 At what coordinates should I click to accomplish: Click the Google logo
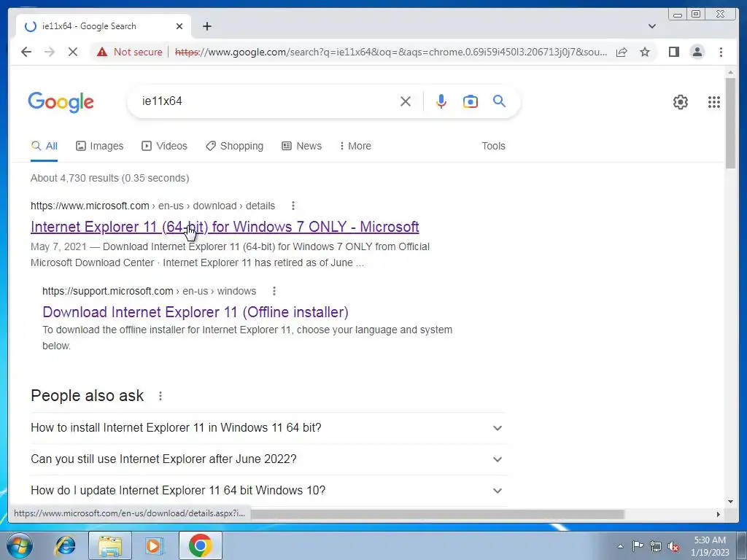click(61, 102)
